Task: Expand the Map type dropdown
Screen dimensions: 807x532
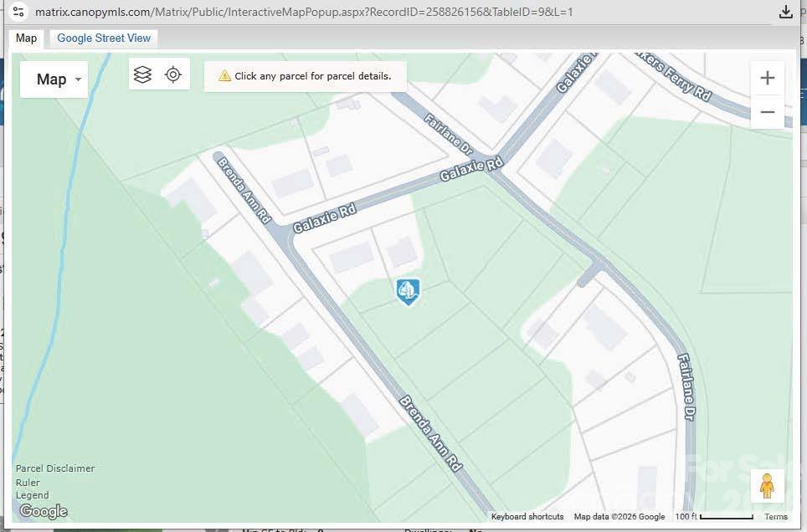Action: 54,79
